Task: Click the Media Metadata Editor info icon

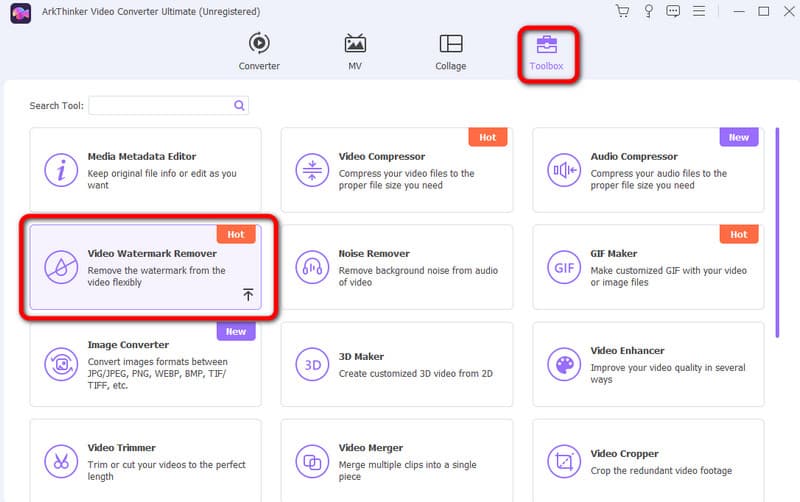Action: coord(61,170)
